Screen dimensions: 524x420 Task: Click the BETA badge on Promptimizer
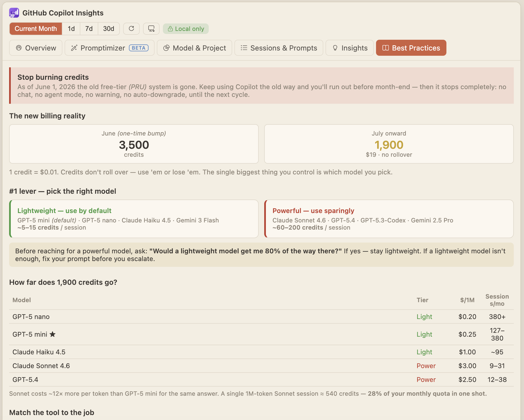(x=139, y=48)
